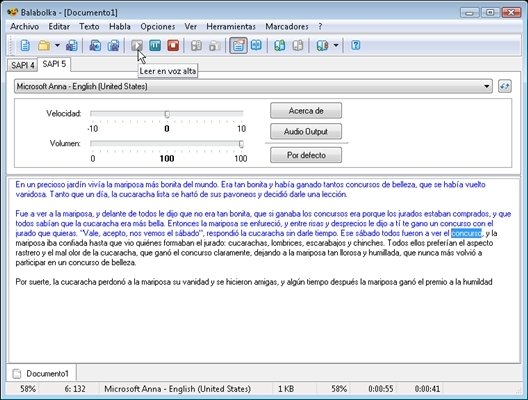This screenshot has height=400, width=528.
Task: Click the blue open-book icon
Action: pos(256,45)
